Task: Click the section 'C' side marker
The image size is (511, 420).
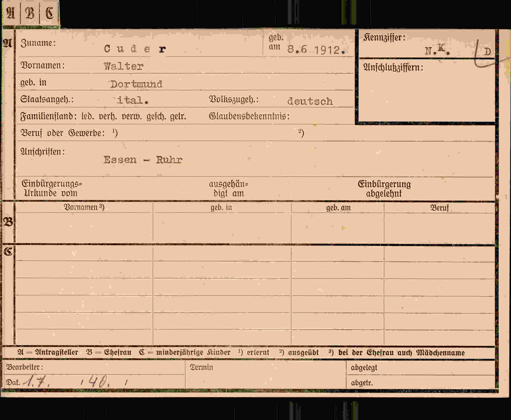Action: (x=8, y=252)
